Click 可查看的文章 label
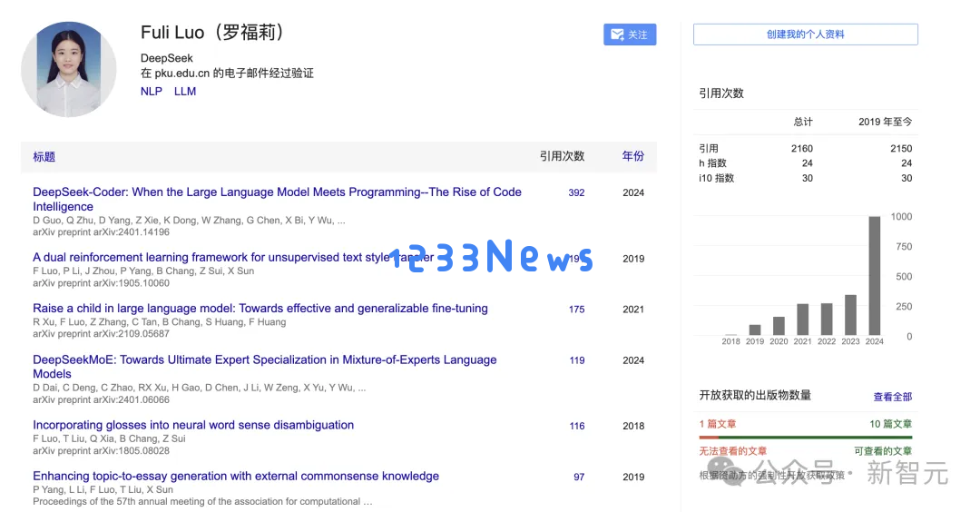The image size is (980, 512). (x=883, y=451)
